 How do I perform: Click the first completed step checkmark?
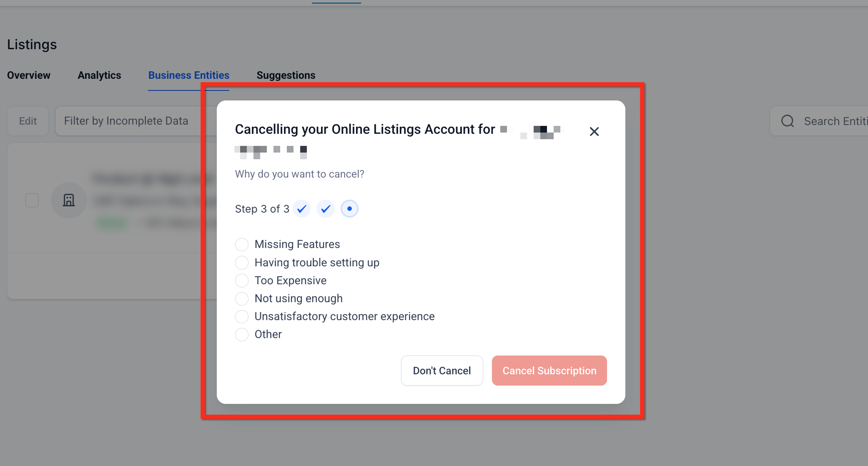301,209
